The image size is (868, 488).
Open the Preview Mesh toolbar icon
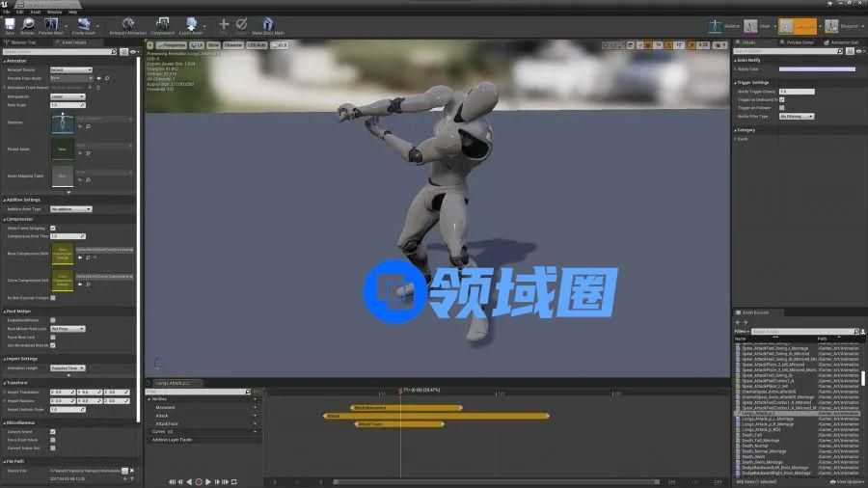(x=51, y=24)
